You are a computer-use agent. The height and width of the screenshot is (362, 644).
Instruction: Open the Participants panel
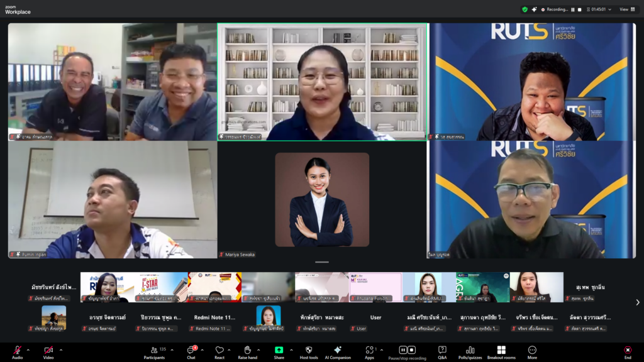point(154,351)
